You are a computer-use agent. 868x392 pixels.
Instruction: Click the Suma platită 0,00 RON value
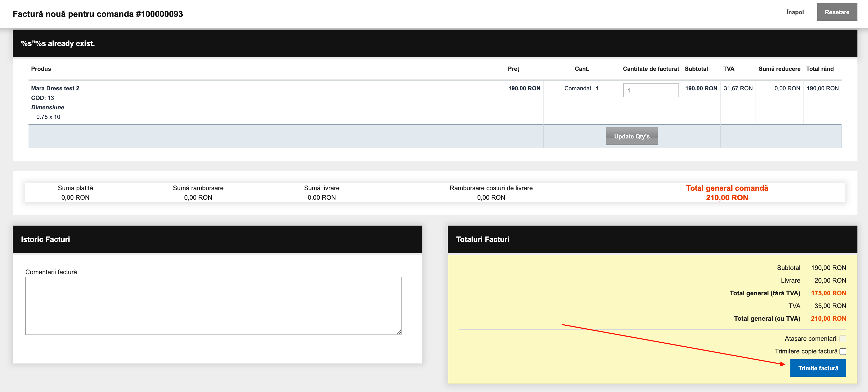pyautogui.click(x=75, y=198)
